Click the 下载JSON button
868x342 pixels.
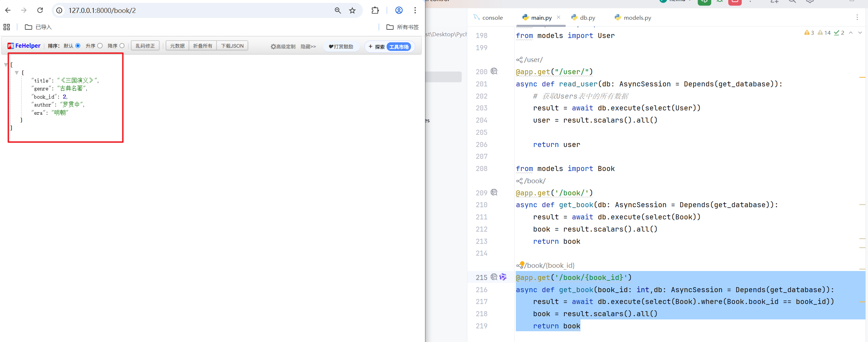(232, 46)
